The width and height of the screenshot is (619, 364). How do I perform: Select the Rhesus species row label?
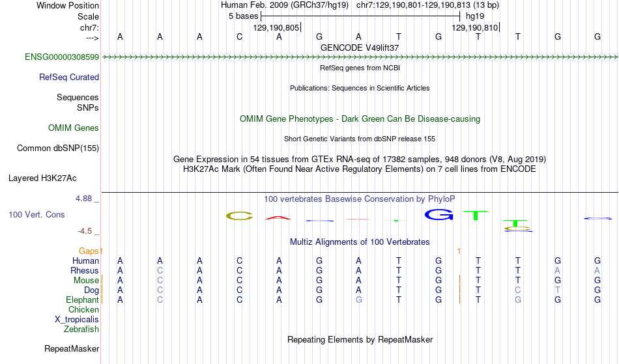click(x=84, y=271)
